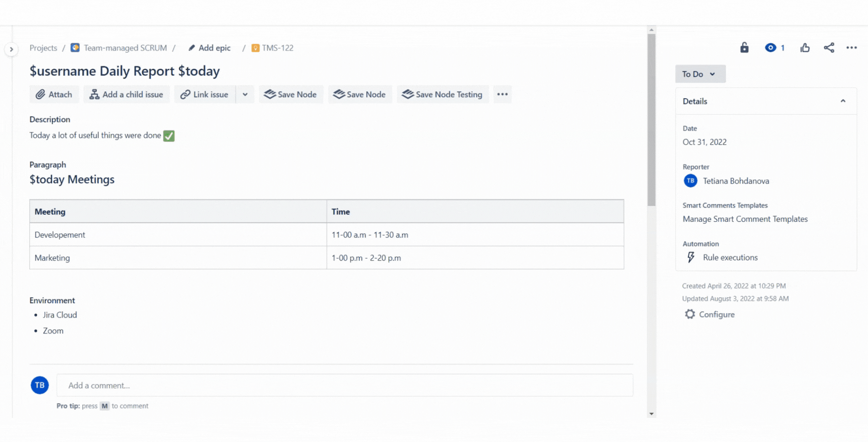Open the top-right more actions menu
The width and height of the screenshot is (868, 442).
coord(852,47)
